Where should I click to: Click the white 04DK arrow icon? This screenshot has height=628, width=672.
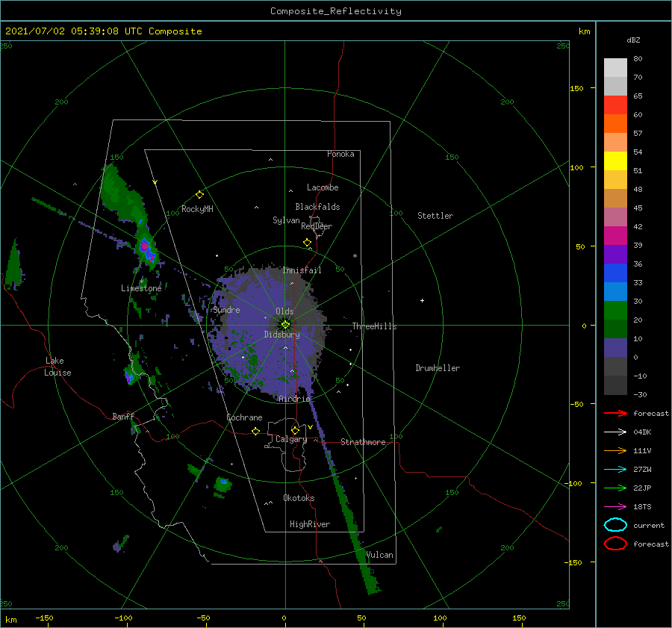pyautogui.click(x=615, y=432)
